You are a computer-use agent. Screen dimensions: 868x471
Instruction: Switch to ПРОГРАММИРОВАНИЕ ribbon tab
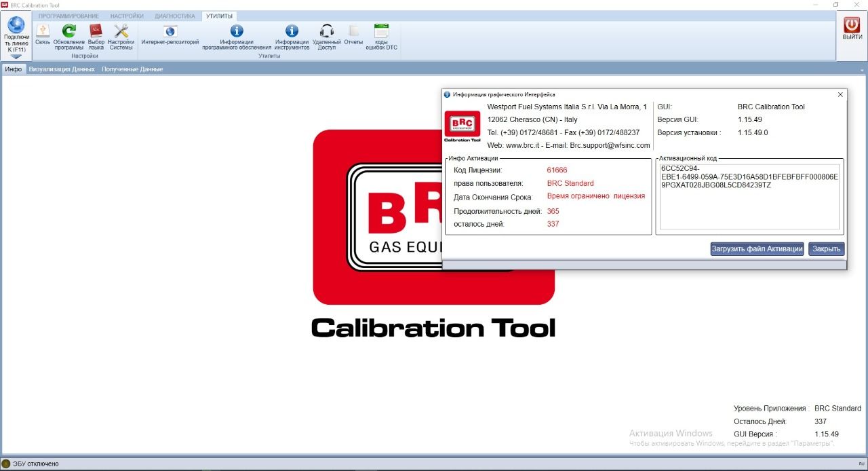click(68, 16)
